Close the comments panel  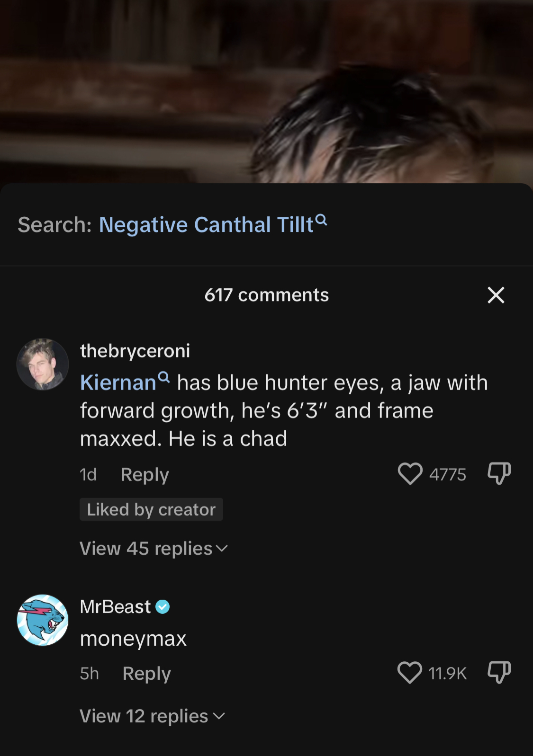click(x=496, y=295)
